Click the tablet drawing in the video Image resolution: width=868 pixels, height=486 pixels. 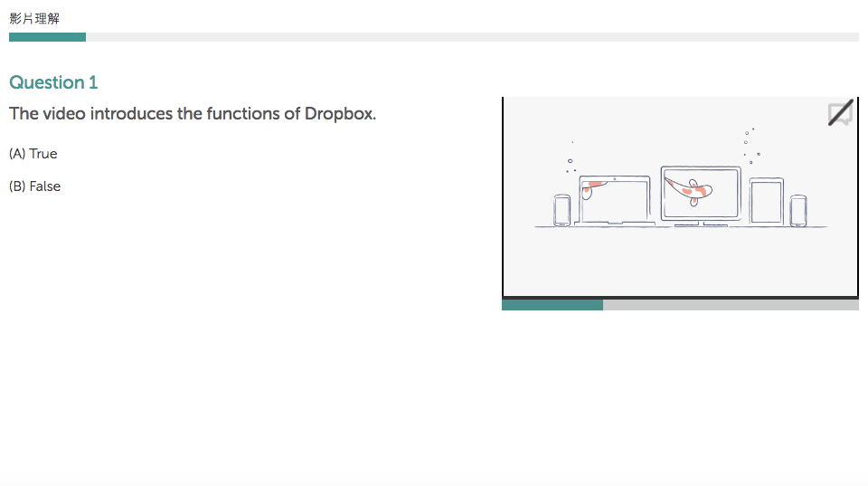click(766, 202)
